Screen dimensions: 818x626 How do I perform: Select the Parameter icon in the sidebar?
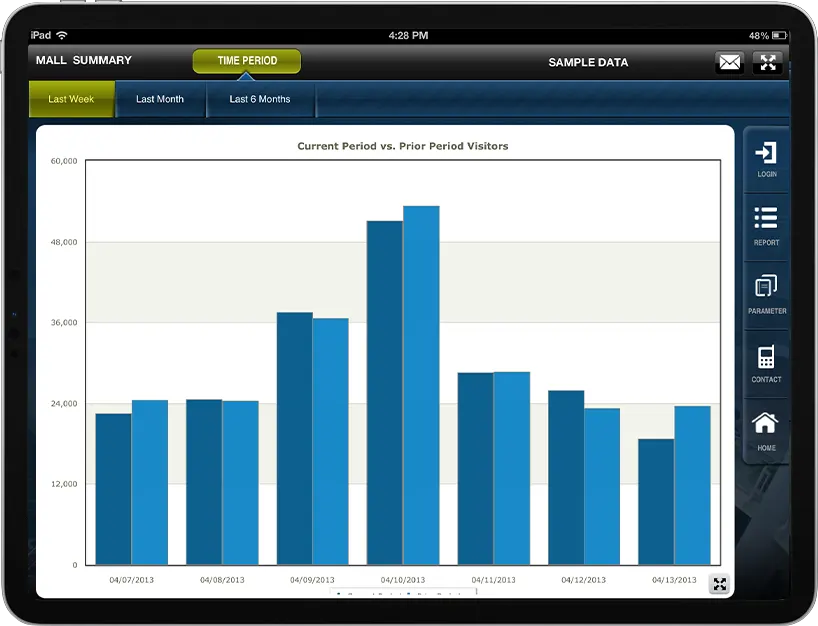tap(766, 294)
